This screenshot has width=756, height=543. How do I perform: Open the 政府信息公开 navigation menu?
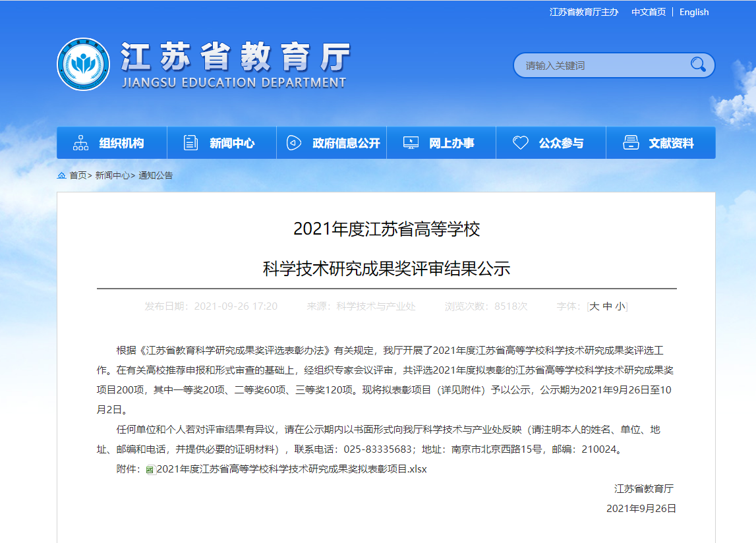[x=346, y=143]
